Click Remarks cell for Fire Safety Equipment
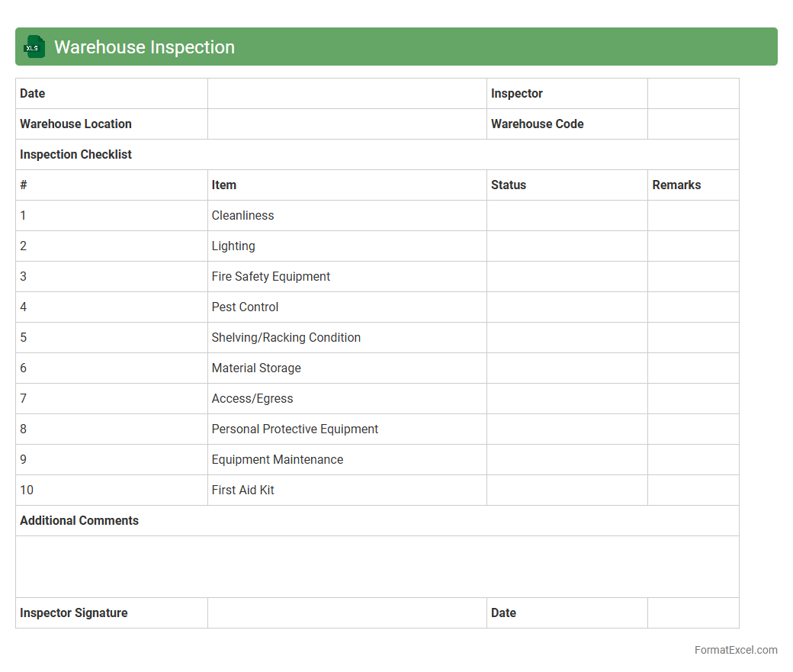793x672 pixels. (x=692, y=277)
